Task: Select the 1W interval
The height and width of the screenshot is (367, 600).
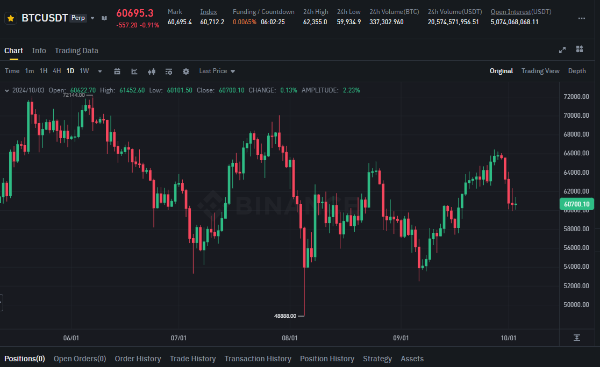Action: pyautogui.click(x=84, y=71)
